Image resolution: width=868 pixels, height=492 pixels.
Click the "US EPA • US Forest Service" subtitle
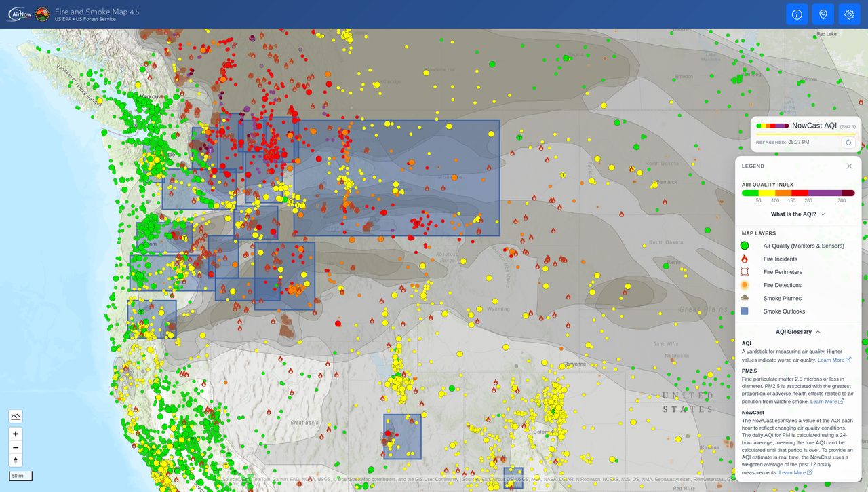point(85,19)
